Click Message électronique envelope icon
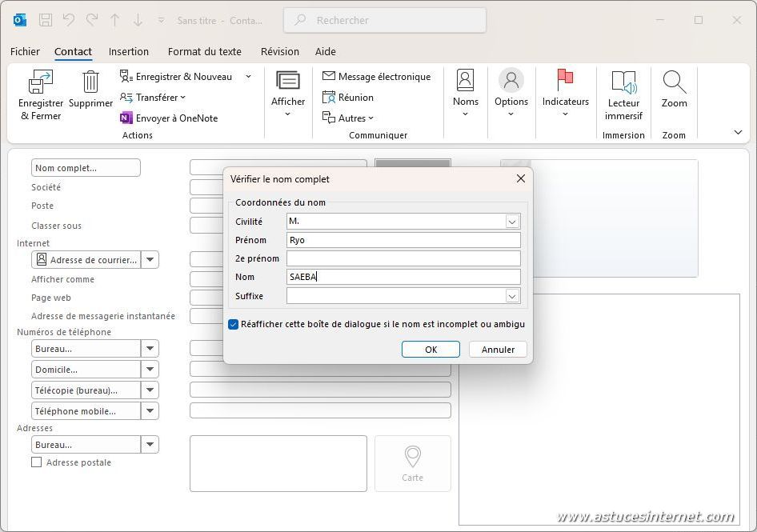Viewport: 757px width, 532px height. [x=329, y=77]
